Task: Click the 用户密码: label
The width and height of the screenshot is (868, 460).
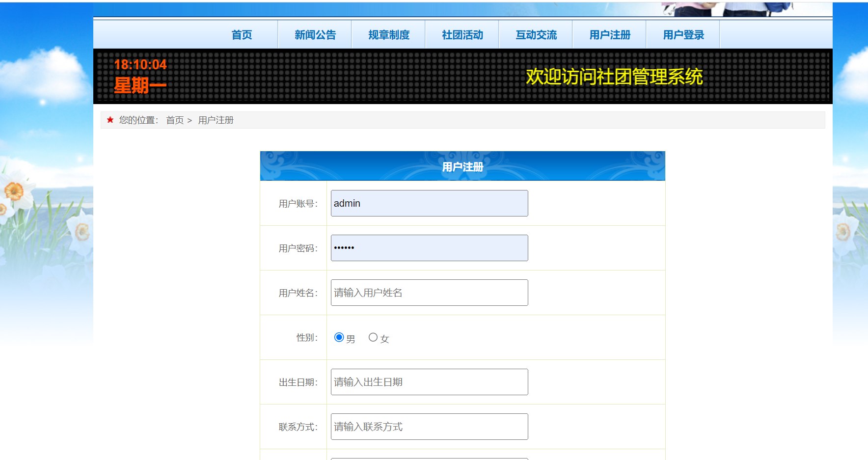Action: (x=298, y=248)
